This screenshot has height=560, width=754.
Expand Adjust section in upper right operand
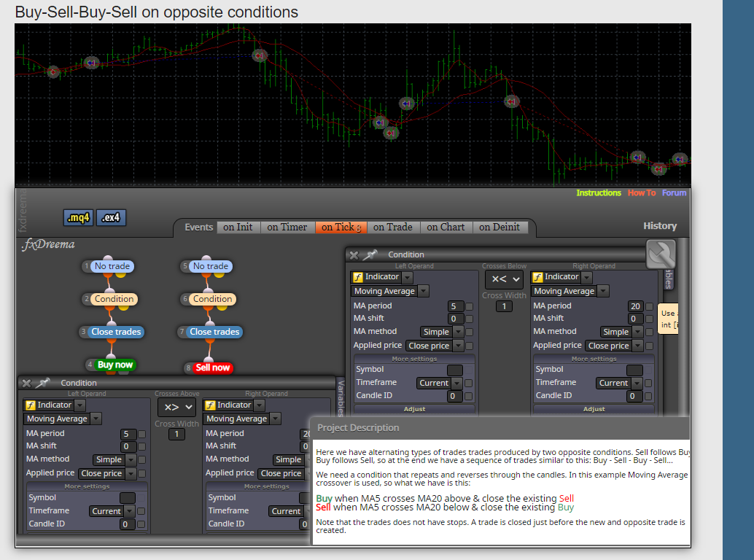coord(594,409)
